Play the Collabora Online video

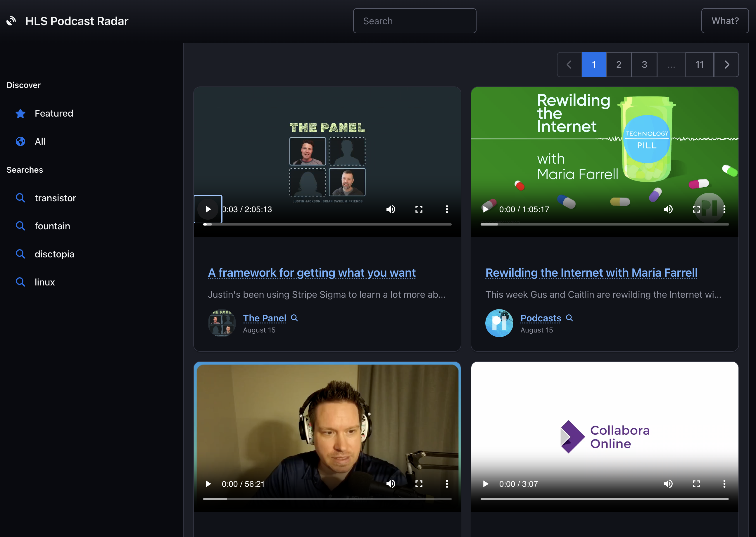pyautogui.click(x=485, y=484)
